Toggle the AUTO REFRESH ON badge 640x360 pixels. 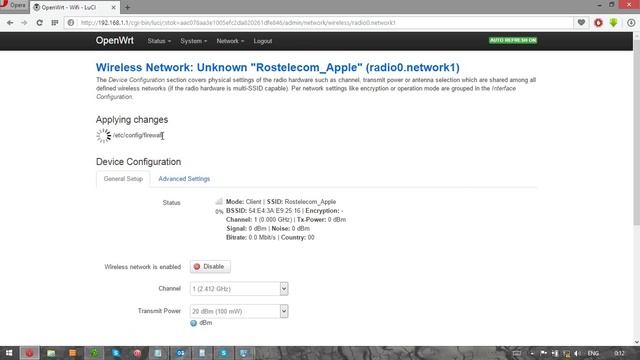tap(513, 40)
